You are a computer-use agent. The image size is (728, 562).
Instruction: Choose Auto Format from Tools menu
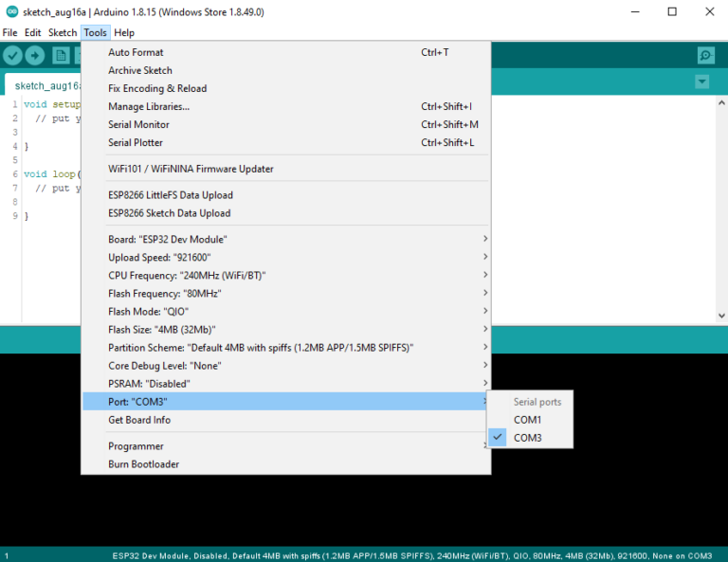(x=136, y=53)
